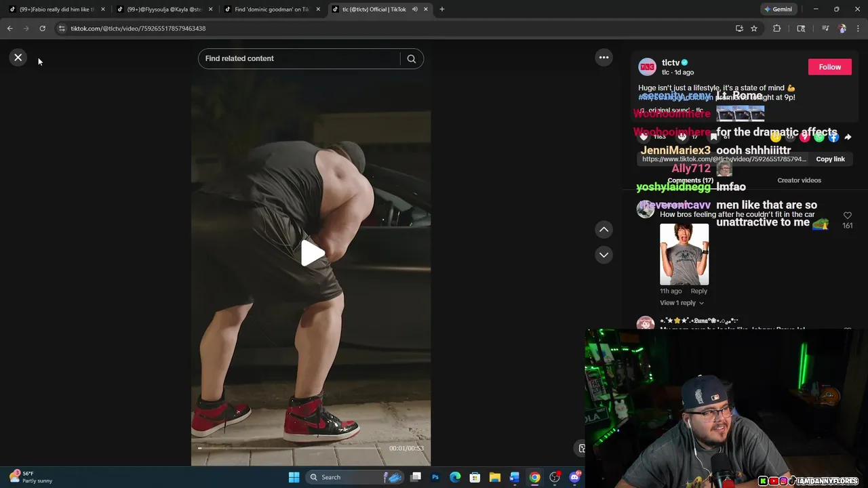Screen dimensions: 868x488
Task: Open File Explorer from the taskbar
Action: coord(495,477)
